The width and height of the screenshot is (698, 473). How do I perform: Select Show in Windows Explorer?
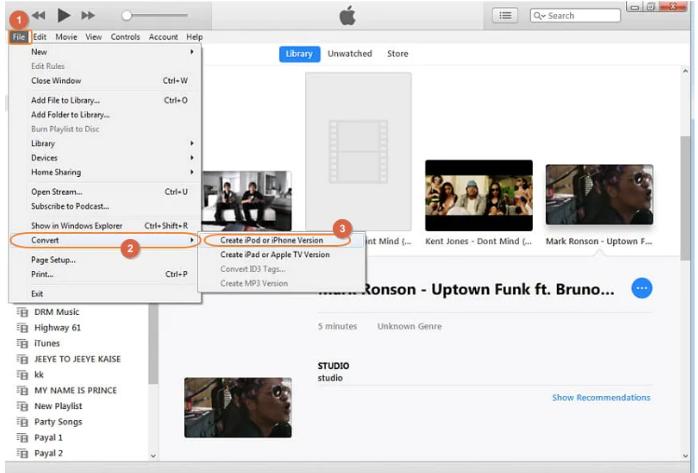(x=105, y=226)
